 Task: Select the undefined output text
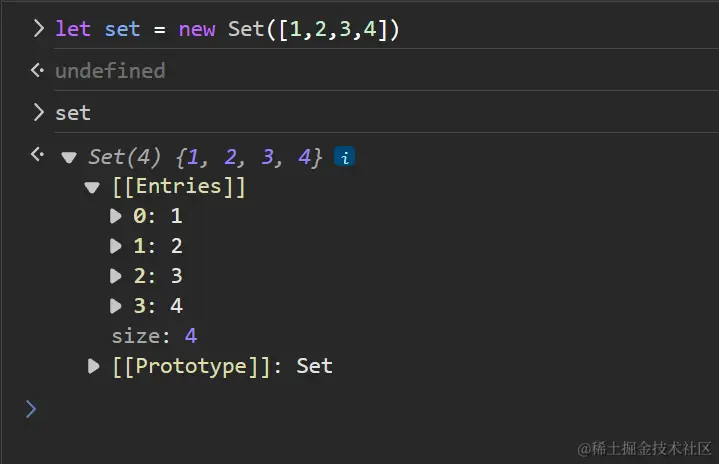[110, 71]
